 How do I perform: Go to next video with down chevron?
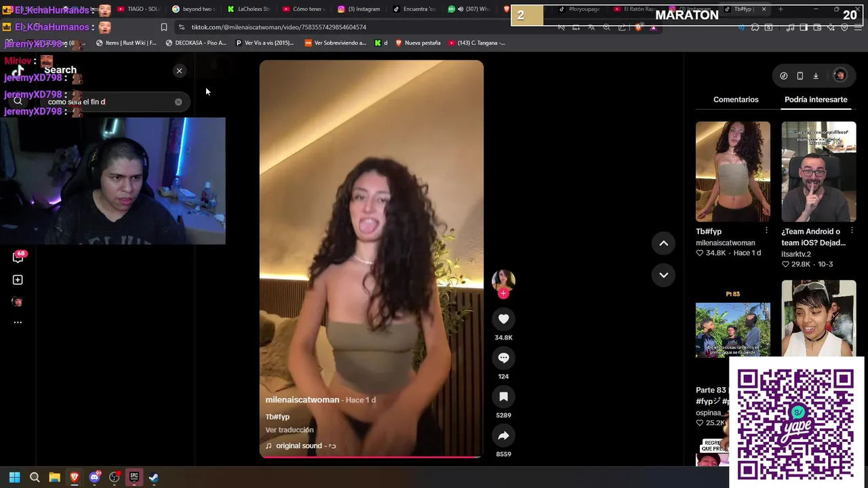click(x=663, y=274)
